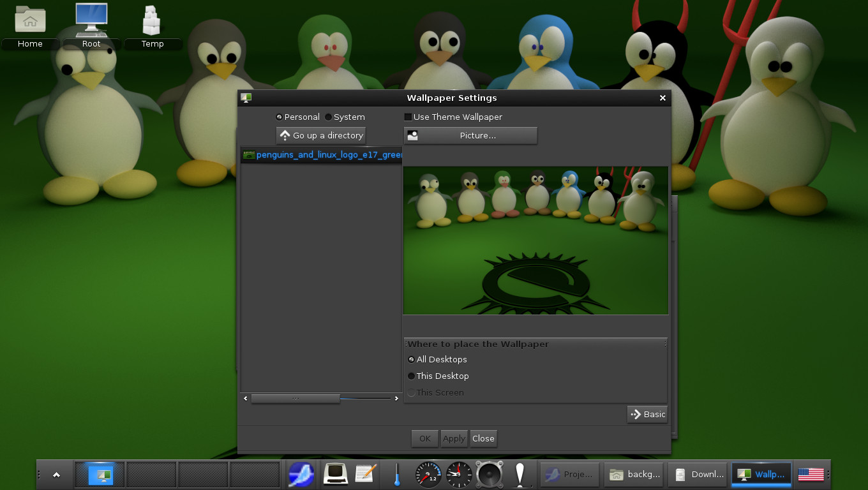This screenshot has width=868, height=490.
Task: Click the CPU frequency gauge gadget
Action: pos(428,475)
